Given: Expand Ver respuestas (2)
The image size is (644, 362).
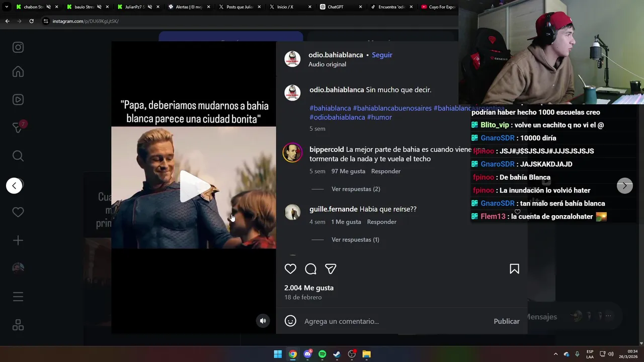Looking at the screenshot, I should click(x=356, y=189).
